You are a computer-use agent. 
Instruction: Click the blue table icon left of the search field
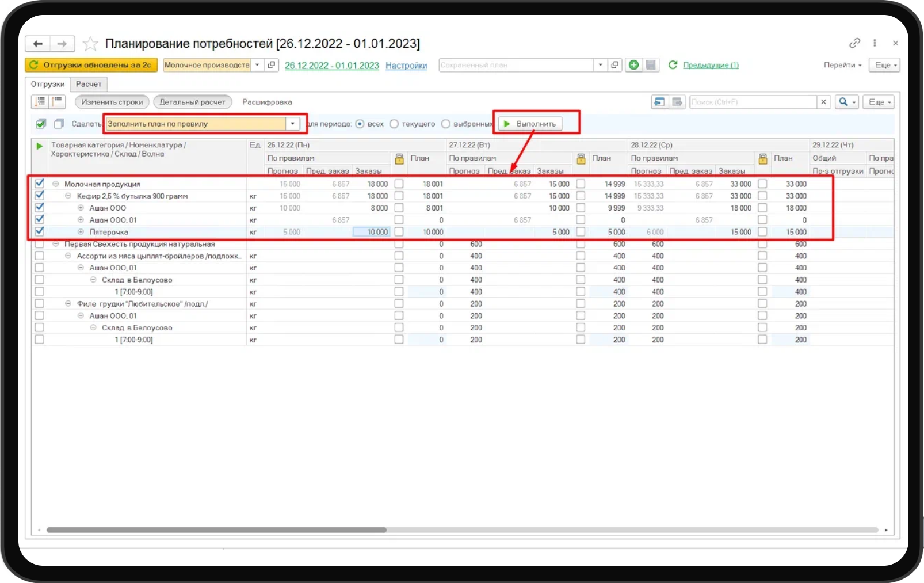(x=659, y=102)
